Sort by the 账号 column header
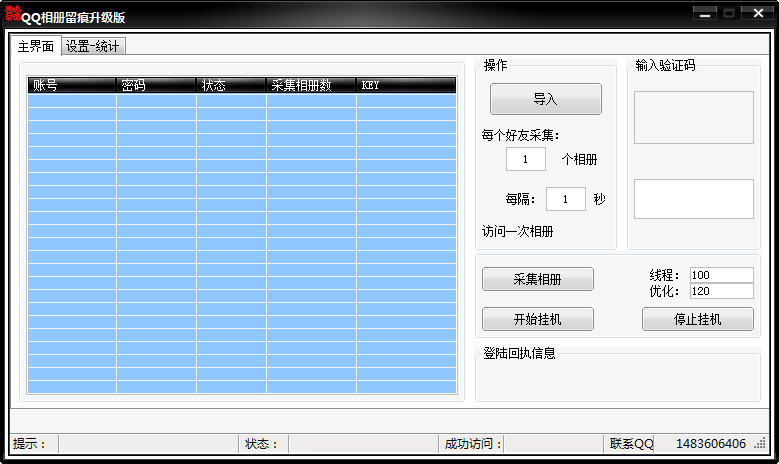 click(x=72, y=85)
